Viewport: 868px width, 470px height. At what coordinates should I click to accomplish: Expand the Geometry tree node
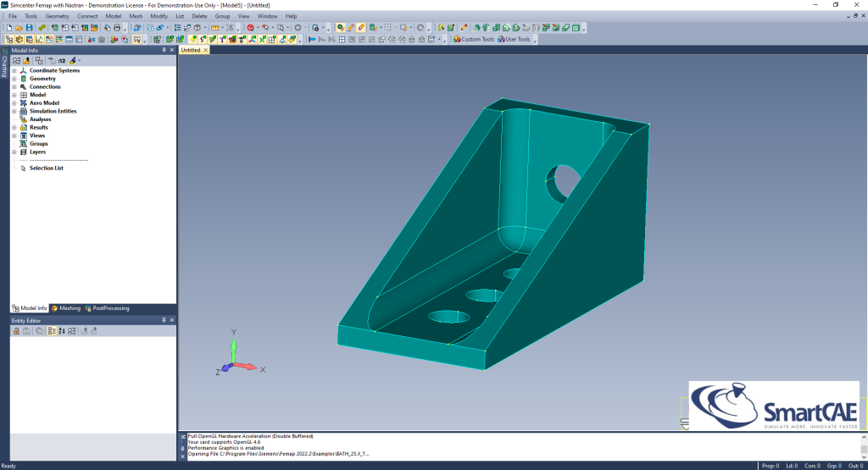tap(14, 79)
